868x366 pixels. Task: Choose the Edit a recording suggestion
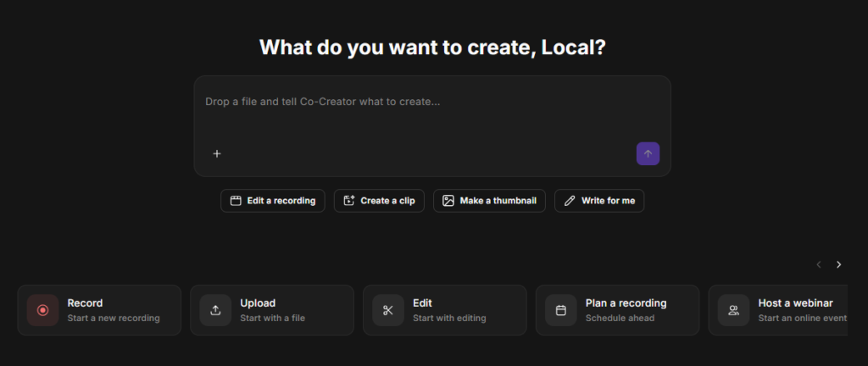pos(273,201)
